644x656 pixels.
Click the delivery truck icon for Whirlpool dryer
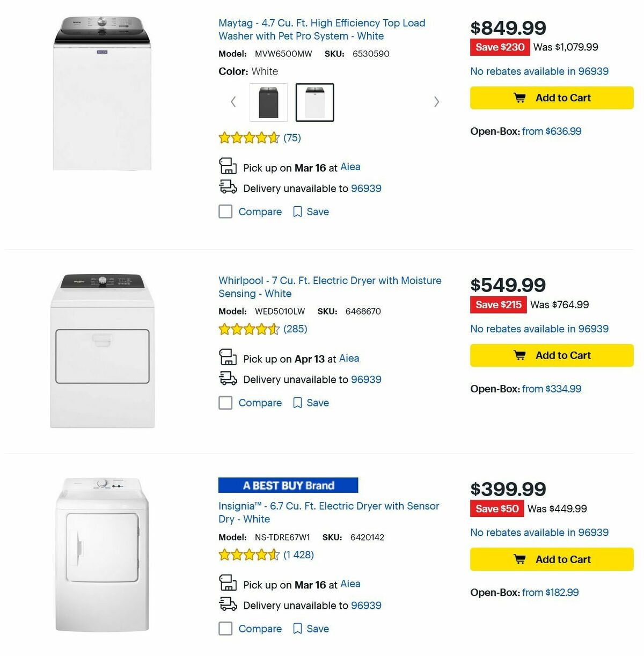pos(228,378)
